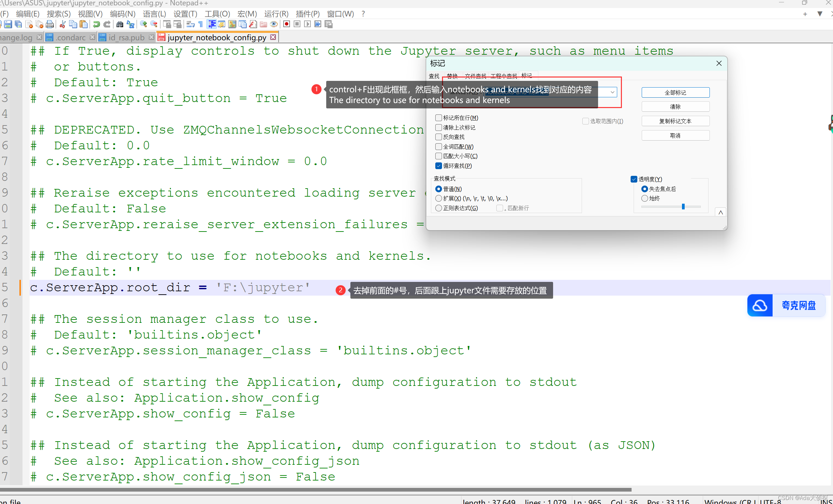The width and height of the screenshot is (833, 504).
Task: Select 扩展 search mode option
Action: [439, 198]
